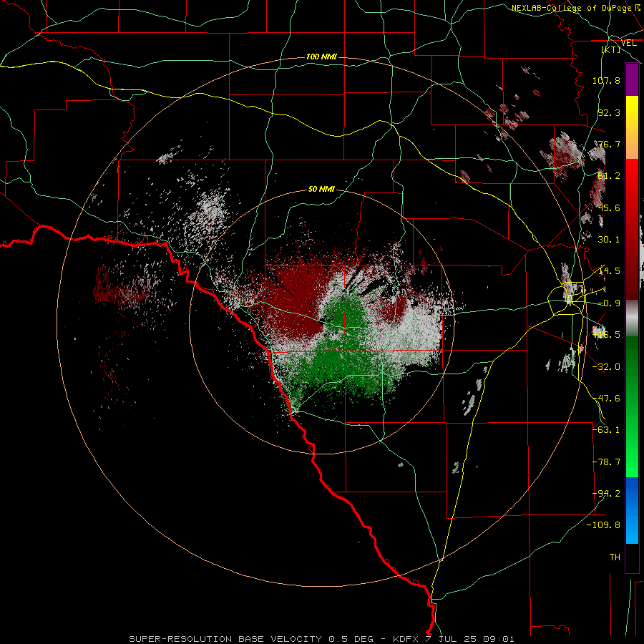The width and height of the screenshot is (644, 644).
Task: Click the 45.6 velocity scale value
Action: tap(609, 208)
